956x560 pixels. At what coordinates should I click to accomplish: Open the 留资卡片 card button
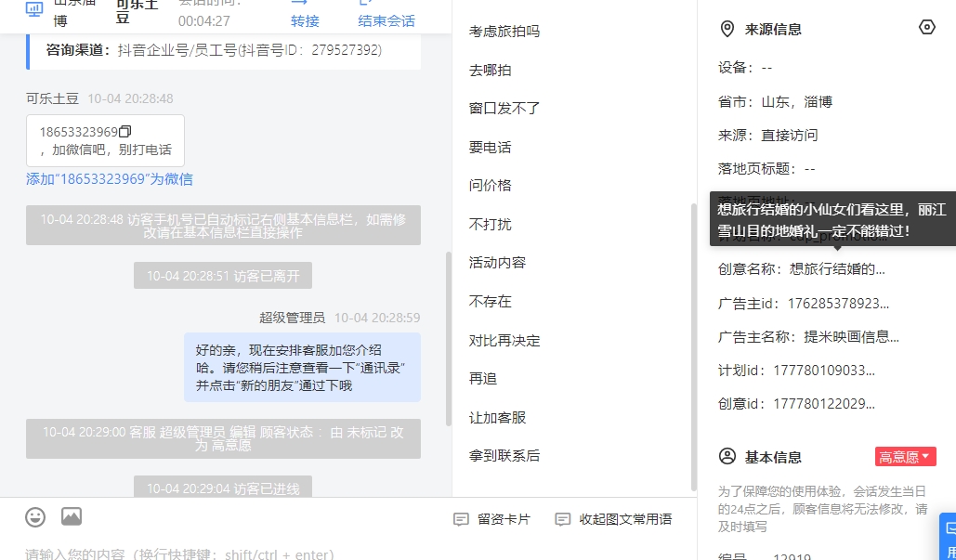(x=492, y=519)
